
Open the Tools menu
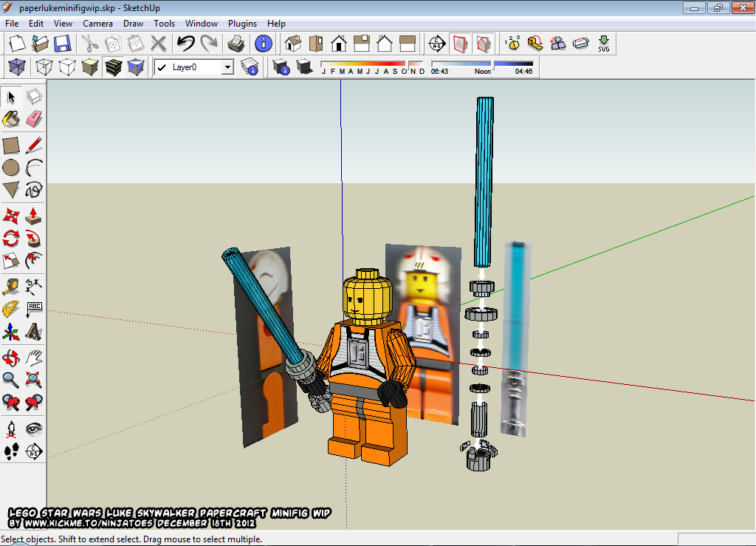click(164, 24)
